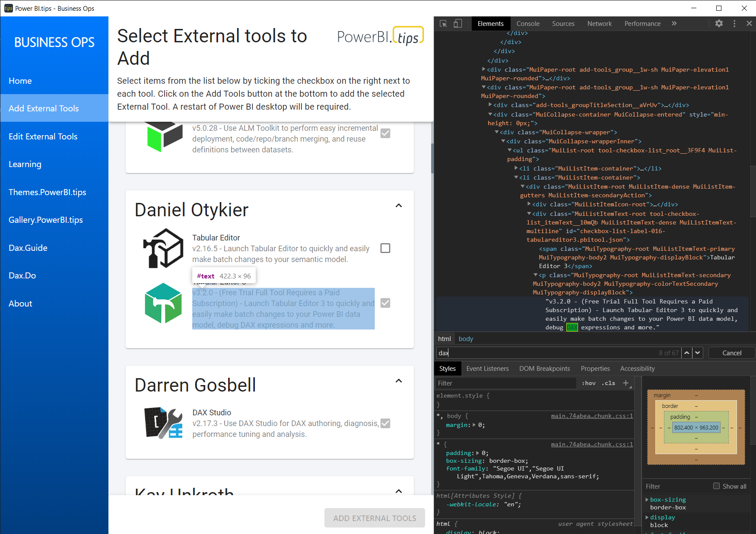
Task: Enable the Show all checkbox
Action: coord(716,486)
